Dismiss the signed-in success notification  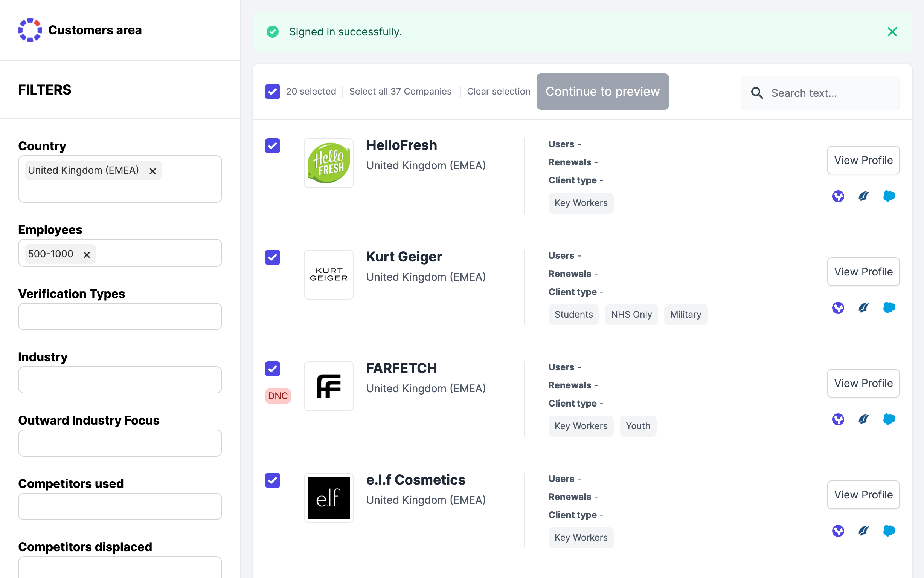892,32
